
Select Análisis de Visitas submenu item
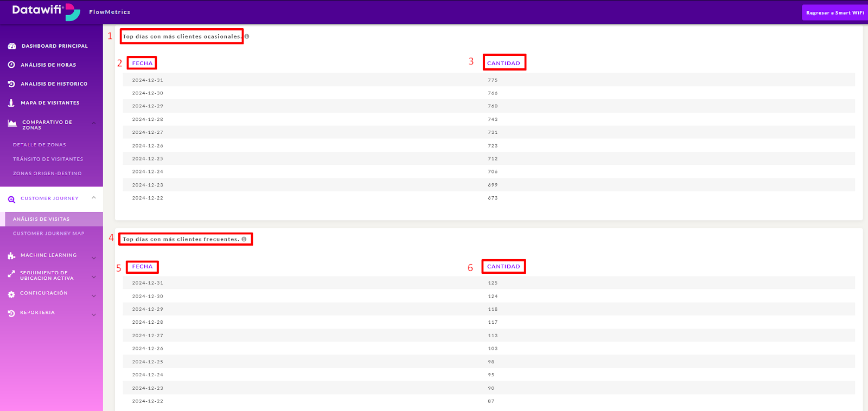52,219
